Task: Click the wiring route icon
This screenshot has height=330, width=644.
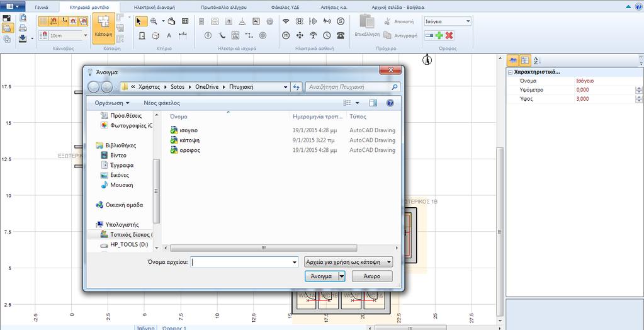Action: click(x=249, y=36)
